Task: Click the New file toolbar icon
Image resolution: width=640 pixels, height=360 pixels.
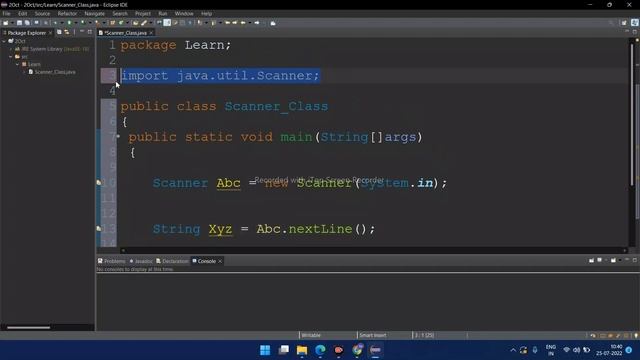Action: click(x=5, y=23)
